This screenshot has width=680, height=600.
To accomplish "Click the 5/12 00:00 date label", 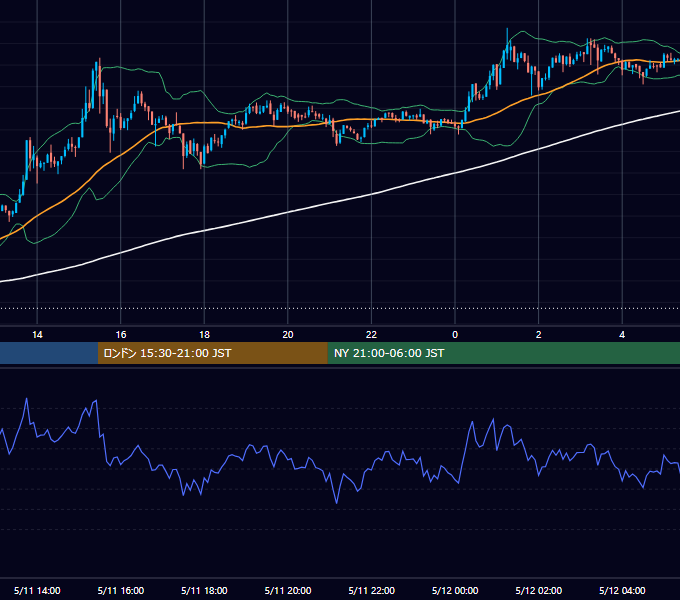I will click(x=455, y=590).
